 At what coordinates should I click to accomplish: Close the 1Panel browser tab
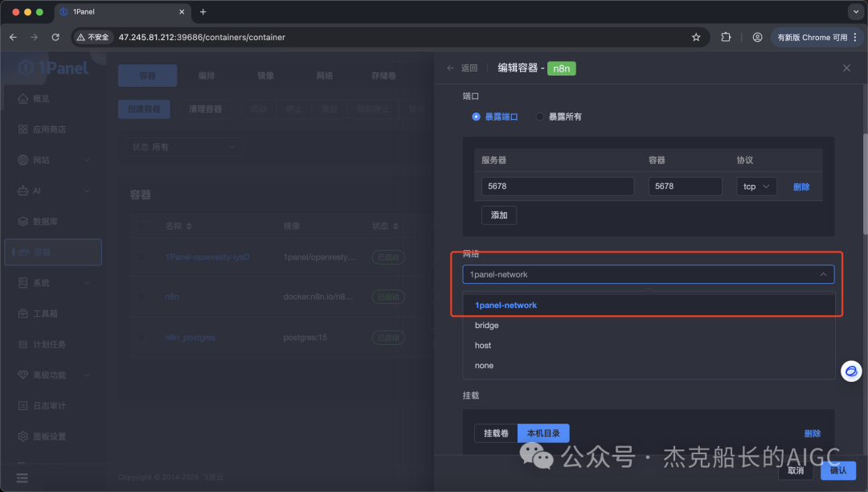click(x=182, y=11)
